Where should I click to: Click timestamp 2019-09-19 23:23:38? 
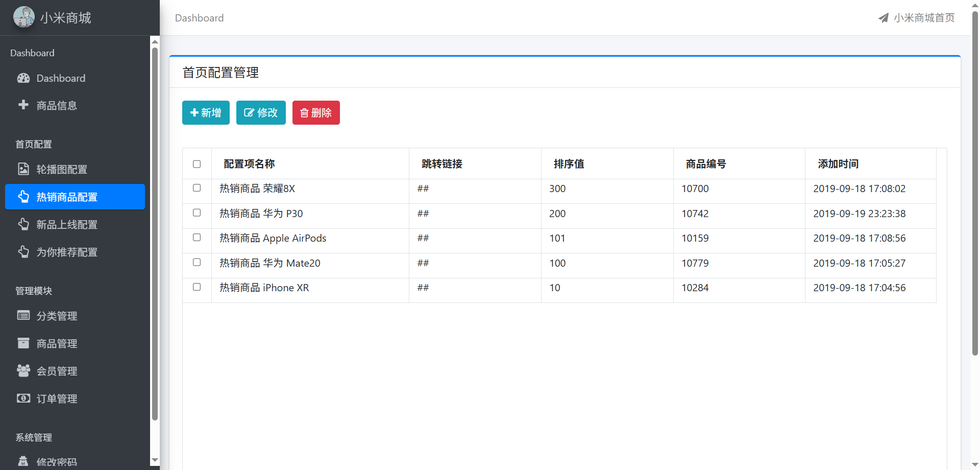pyautogui.click(x=860, y=214)
